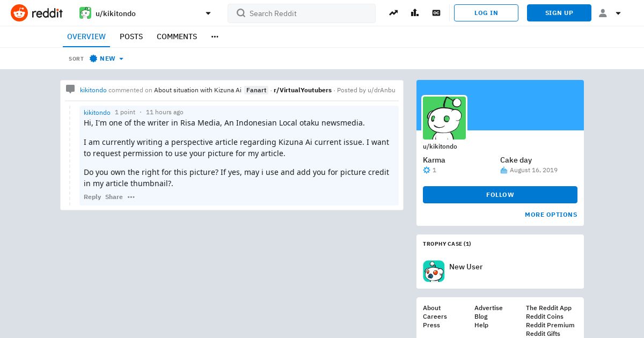
Task: Focus the Search Reddit field
Action: (302, 13)
